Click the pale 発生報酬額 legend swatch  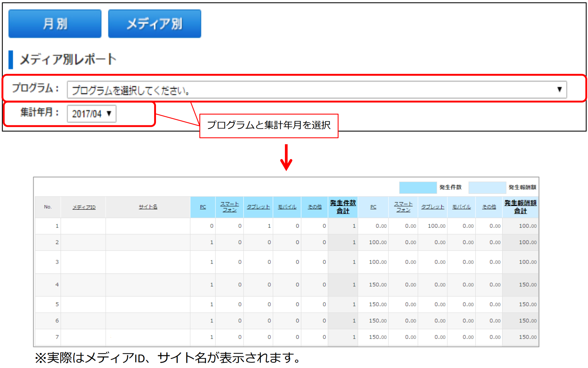pos(487,187)
